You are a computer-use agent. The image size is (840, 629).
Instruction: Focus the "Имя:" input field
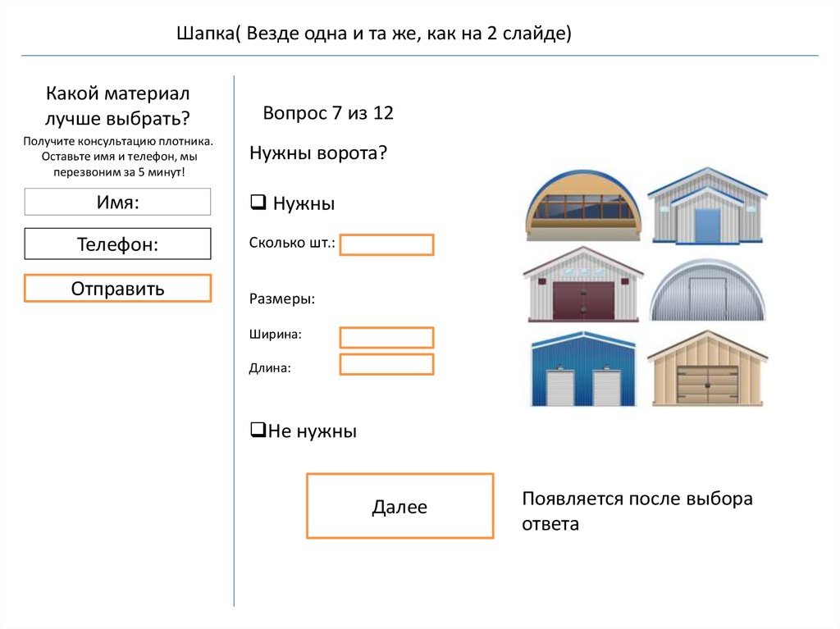coord(118,202)
